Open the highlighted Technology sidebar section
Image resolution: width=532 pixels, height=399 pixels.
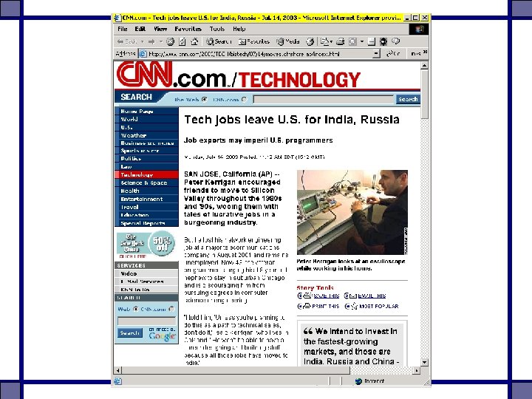pos(146,174)
